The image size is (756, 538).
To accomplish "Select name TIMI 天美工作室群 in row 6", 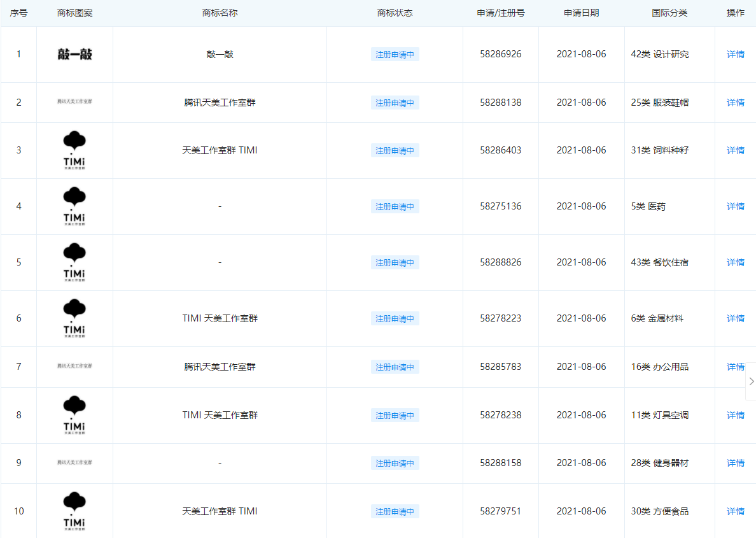I will 220,318.
